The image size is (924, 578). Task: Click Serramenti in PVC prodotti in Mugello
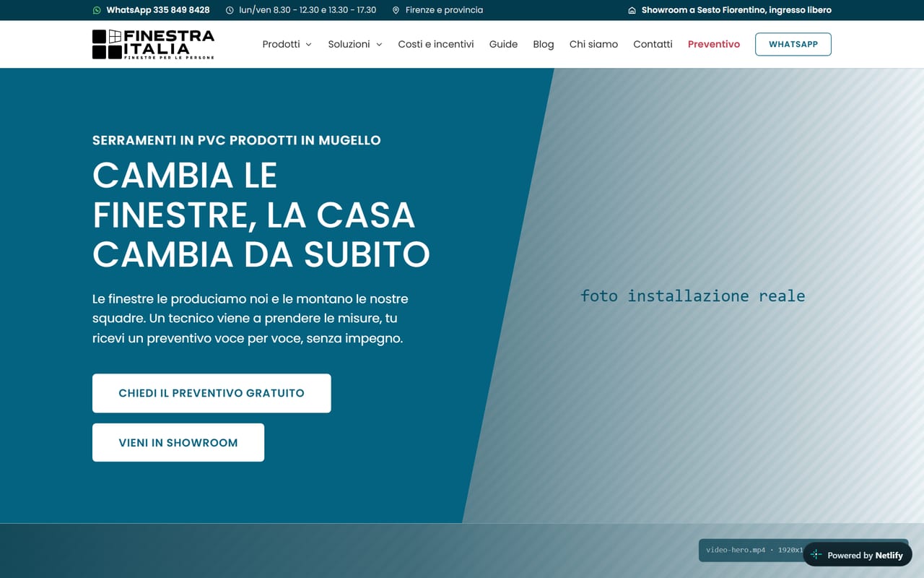point(236,140)
